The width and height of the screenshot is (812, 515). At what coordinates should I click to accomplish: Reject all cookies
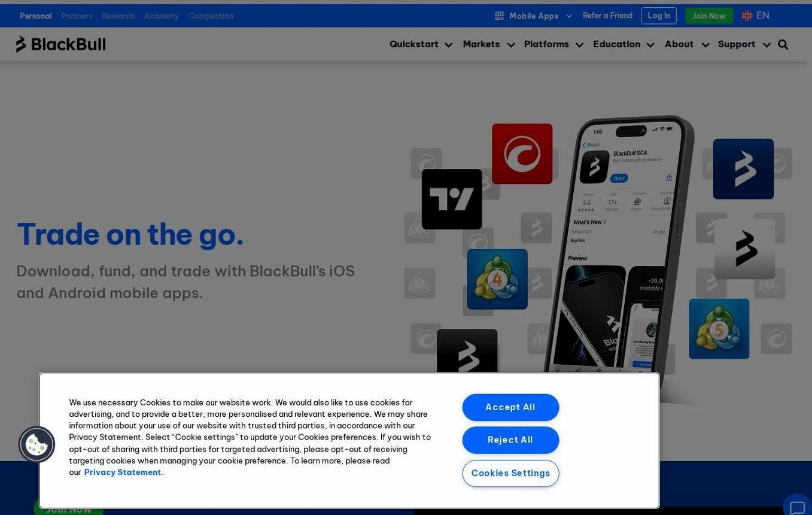pos(510,440)
